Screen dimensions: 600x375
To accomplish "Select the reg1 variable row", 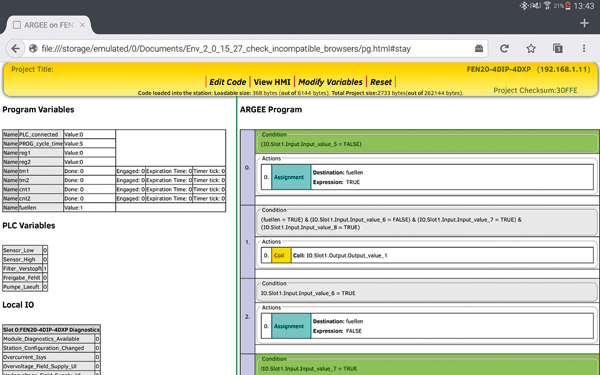I will click(x=59, y=153).
